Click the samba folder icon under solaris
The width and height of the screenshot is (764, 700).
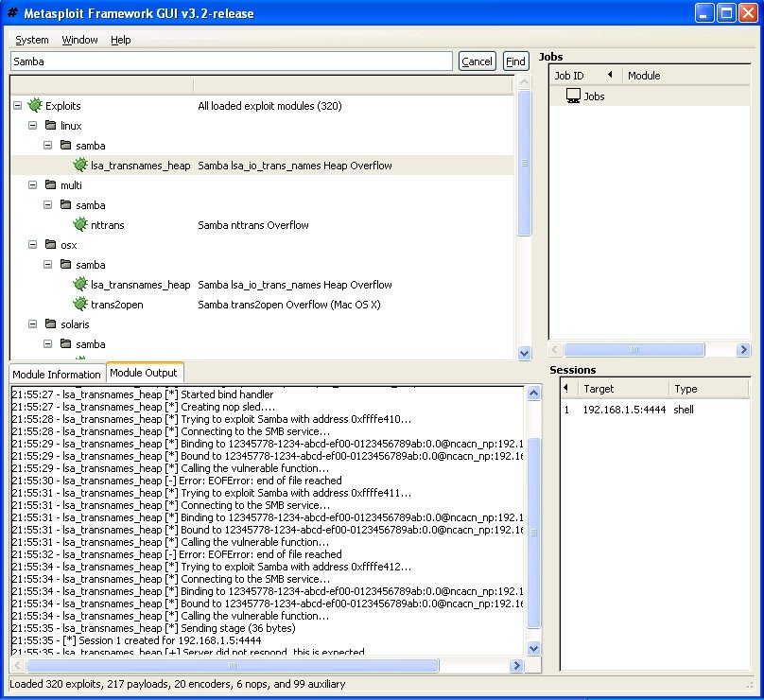pyautogui.click(x=66, y=343)
